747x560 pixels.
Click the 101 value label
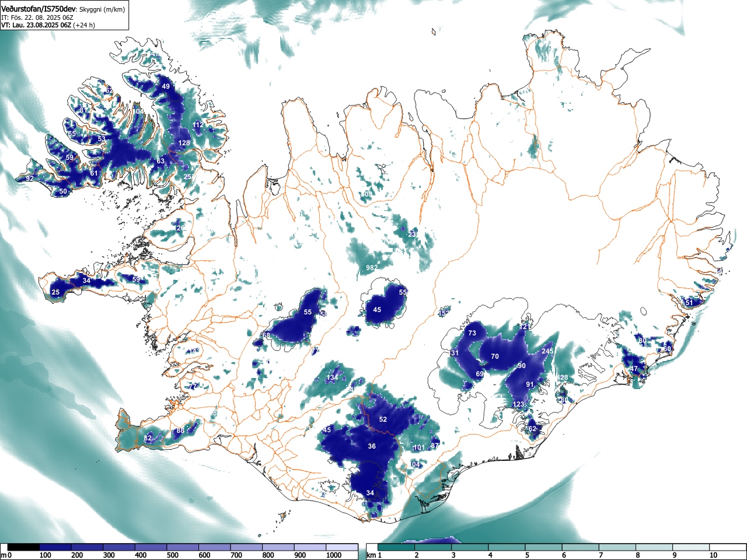418,447
